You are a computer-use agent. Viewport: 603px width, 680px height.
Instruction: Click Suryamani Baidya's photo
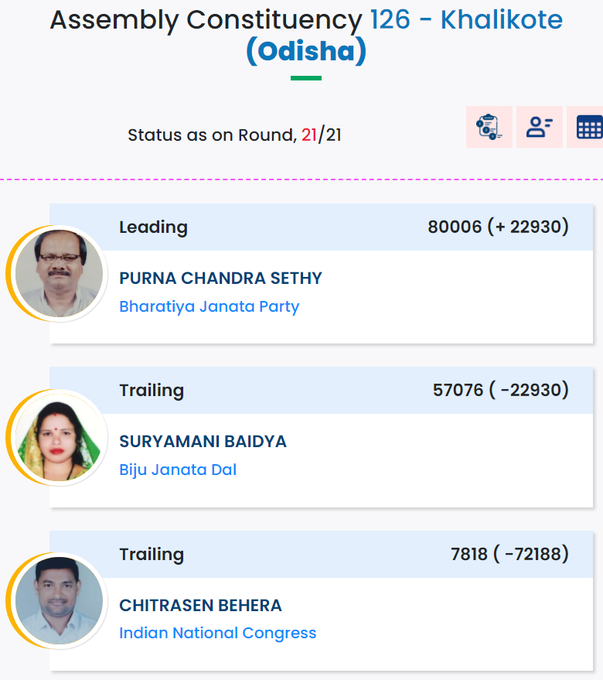[59, 437]
